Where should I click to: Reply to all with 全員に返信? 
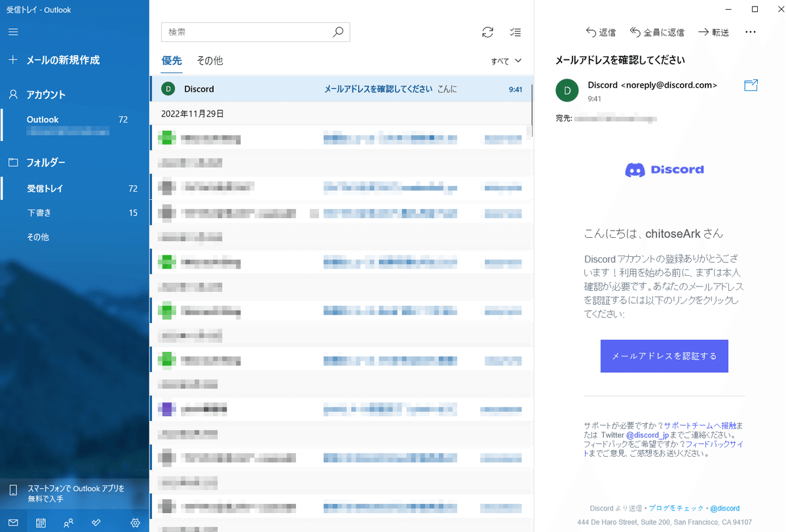(657, 32)
